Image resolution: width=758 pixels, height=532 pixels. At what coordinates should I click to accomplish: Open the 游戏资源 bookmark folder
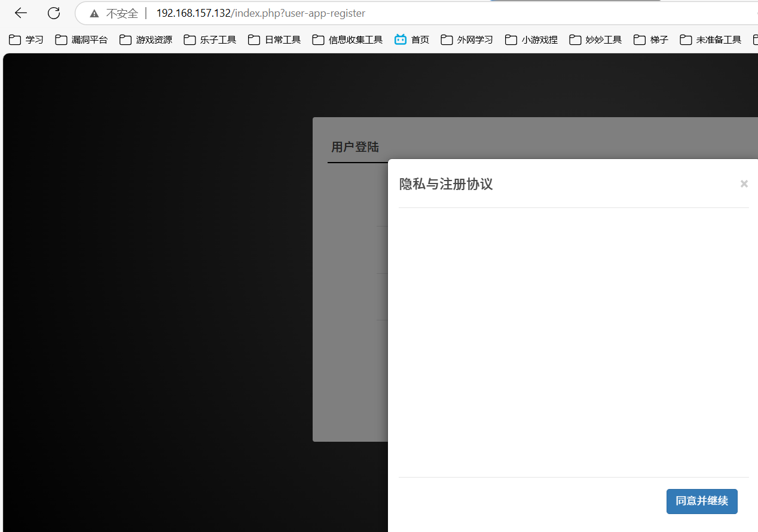click(146, 40)
